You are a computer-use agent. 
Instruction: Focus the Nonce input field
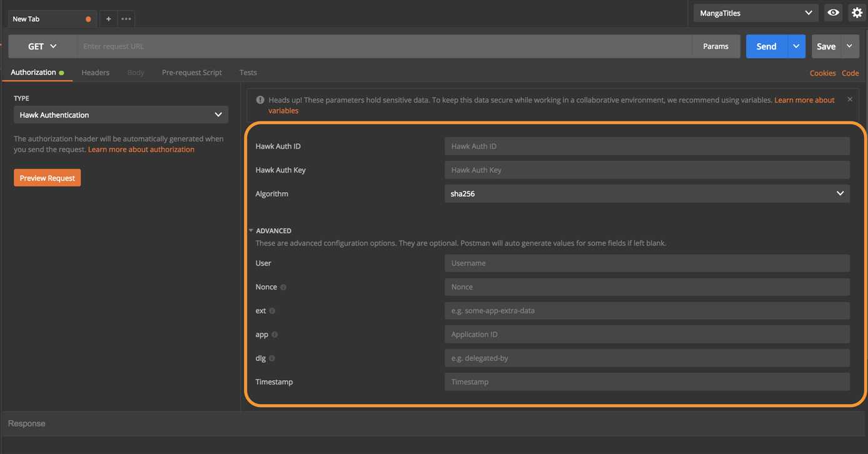(x=647, y=287)
